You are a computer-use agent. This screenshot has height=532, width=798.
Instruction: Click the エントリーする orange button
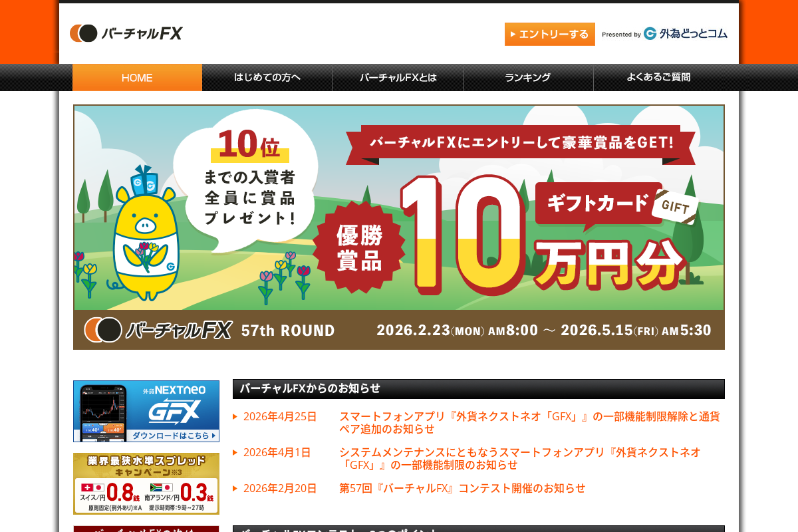pyautogui.click(x=549, y=34)
